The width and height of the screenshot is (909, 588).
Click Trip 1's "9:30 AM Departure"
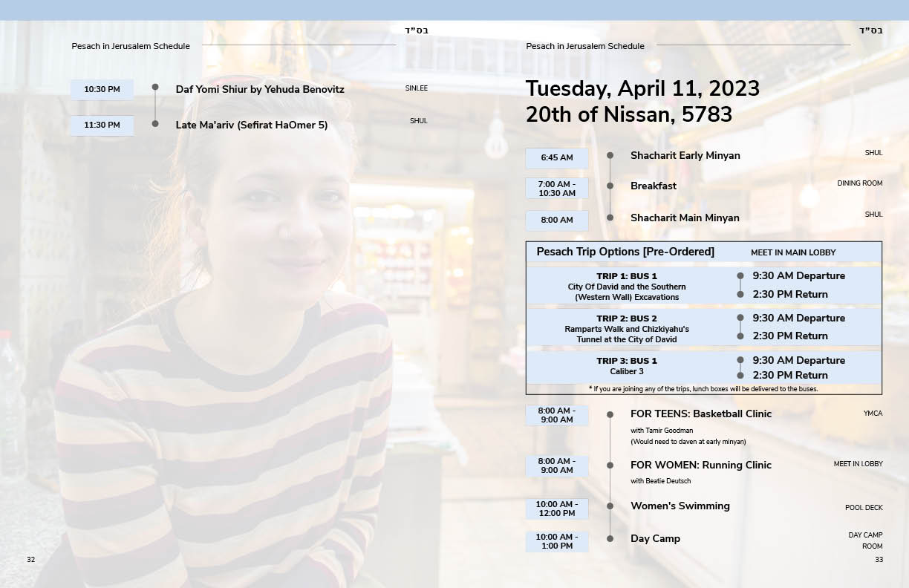click(799, 275)
